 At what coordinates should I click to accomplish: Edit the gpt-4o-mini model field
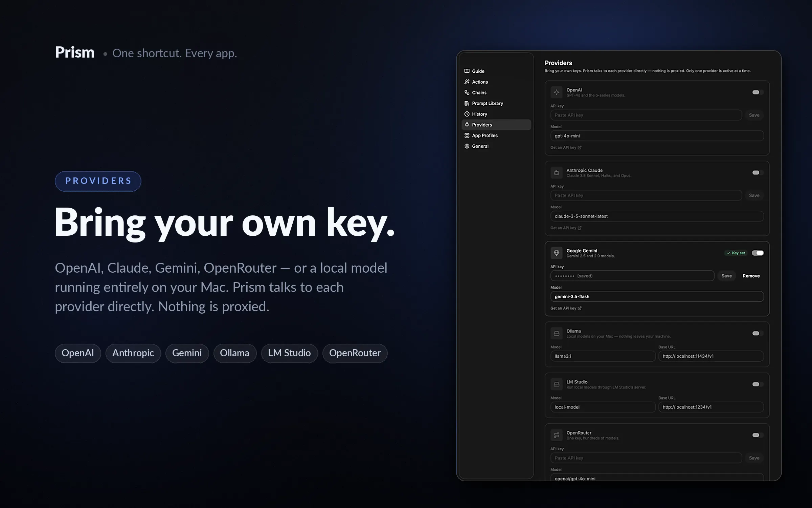(657, 136)
